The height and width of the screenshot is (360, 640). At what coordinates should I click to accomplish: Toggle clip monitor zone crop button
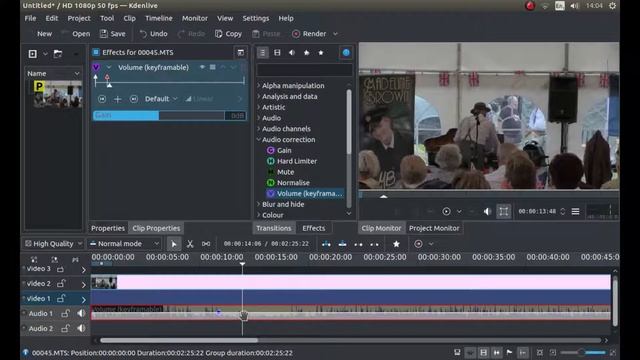tap(504, 211)
